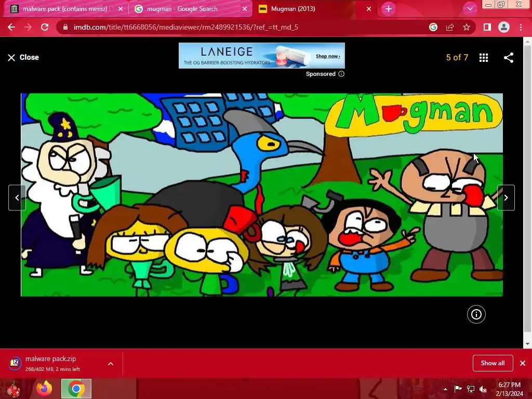Open the Start menu ornament button

(x=13, y=389)
